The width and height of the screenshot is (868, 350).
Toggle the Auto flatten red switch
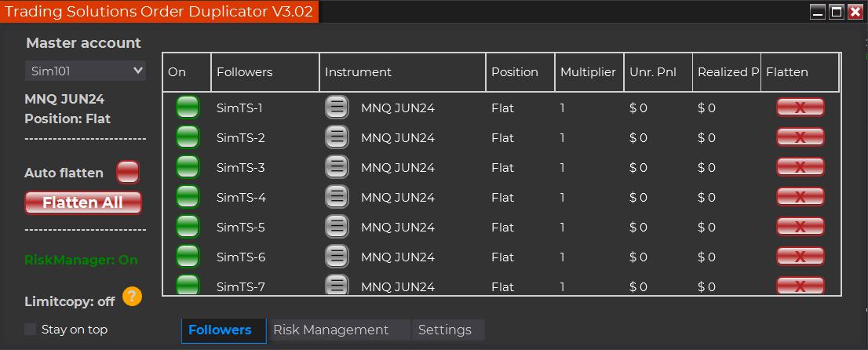click(x=127, y=171)
